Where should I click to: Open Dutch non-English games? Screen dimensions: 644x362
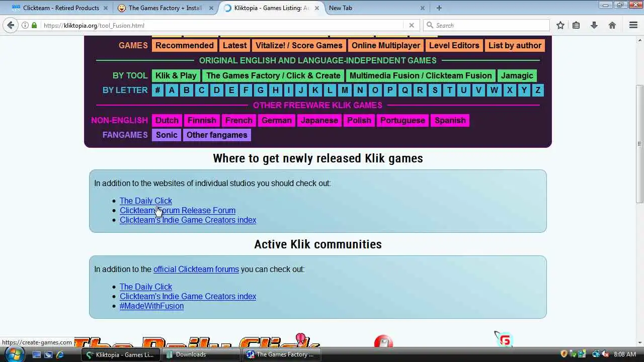point(167,120)
